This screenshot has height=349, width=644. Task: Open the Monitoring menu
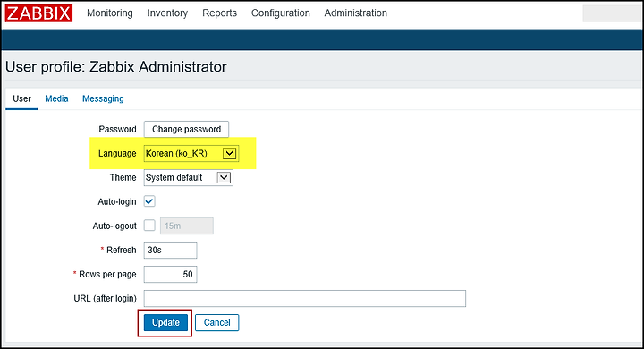click(110, 13)
